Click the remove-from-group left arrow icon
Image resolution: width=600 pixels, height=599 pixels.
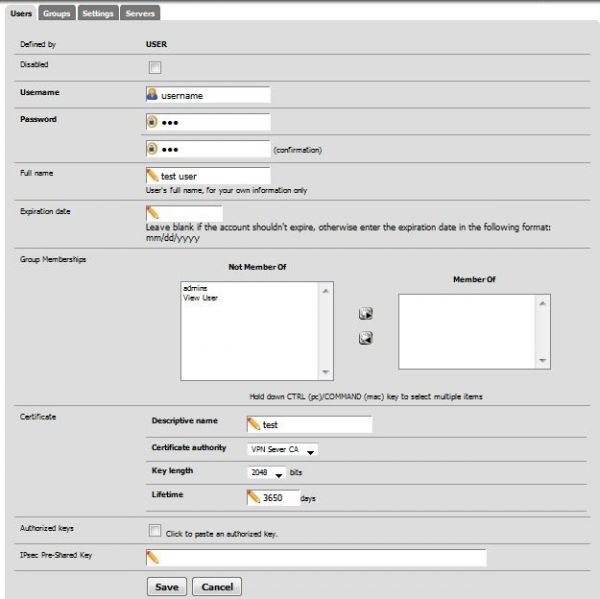(x=366, y=338)
